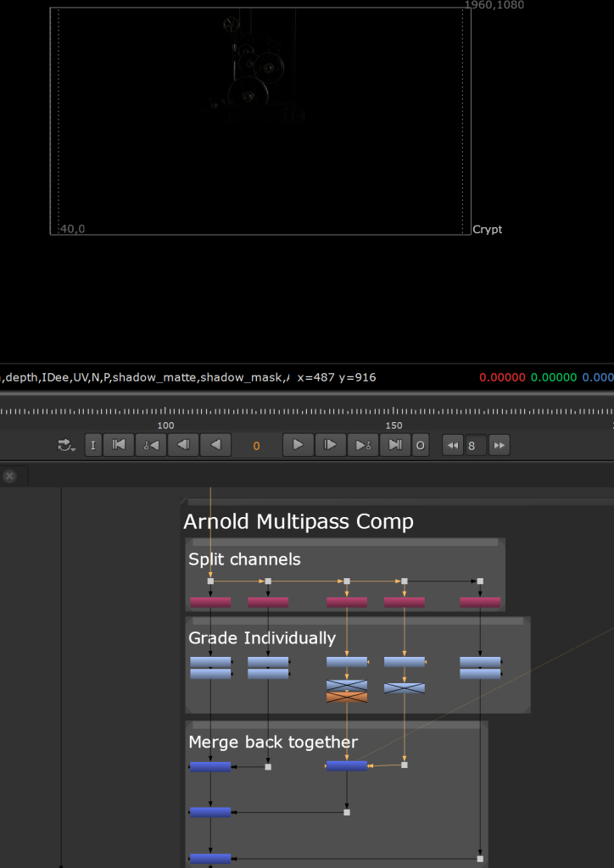Select the Dot right of the orange-input Merge node
614x868 pixels.
click(x=405, y=765)
